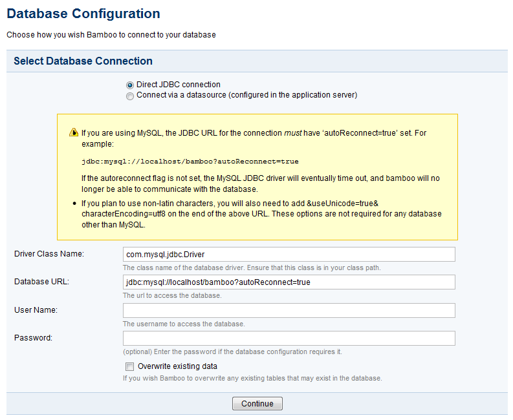Click the Database URL label
Viewport: 513px width, 420px height.
pos(41,282)
